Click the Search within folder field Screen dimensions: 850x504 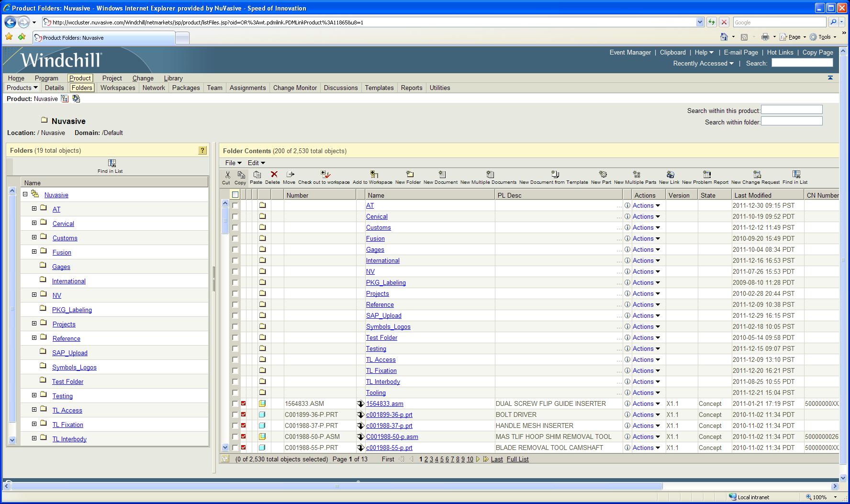[792, 122]
